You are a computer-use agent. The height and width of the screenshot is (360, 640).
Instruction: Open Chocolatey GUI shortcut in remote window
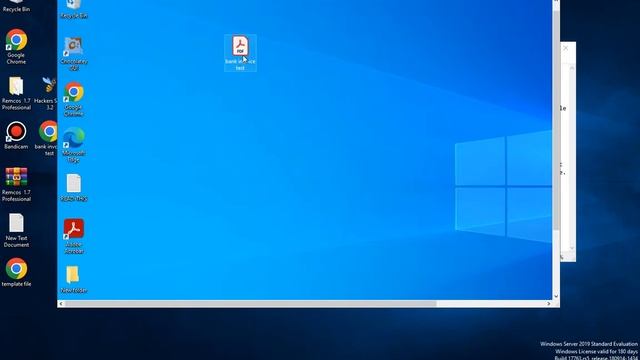click(74, 54)
